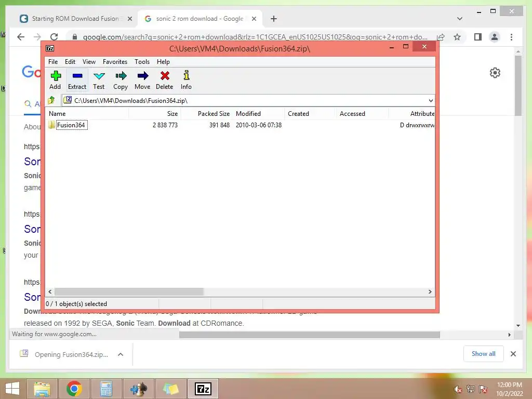Click the red Delete toolbar icon
Viewport: 532px width, 399px height.
pyautogui.click(x=165, y=80)
